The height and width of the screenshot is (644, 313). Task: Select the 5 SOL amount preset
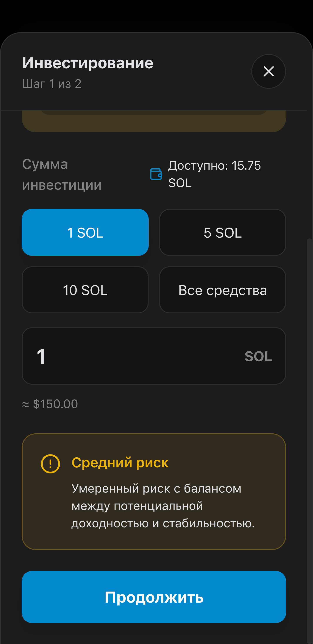tap(223, 232)
